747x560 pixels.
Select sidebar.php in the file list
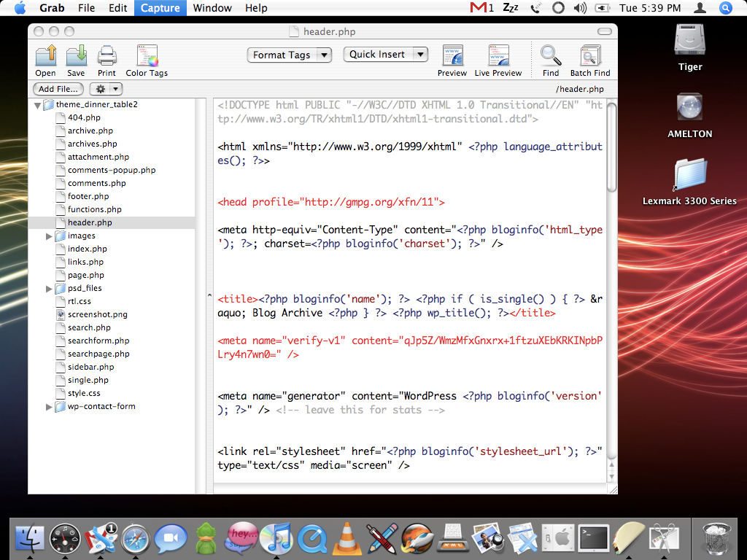[x=90, y=367]
